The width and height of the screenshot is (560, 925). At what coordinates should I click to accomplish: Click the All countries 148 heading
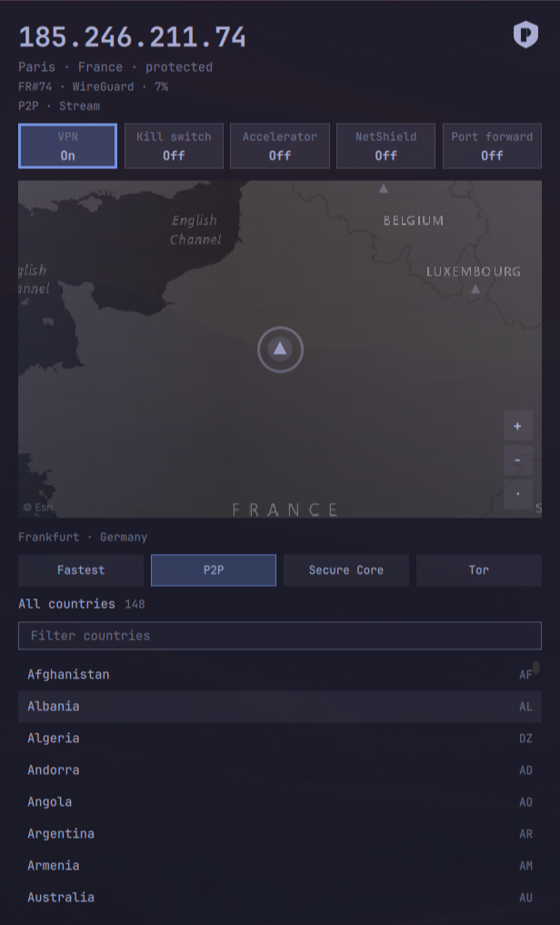point(81,604)
